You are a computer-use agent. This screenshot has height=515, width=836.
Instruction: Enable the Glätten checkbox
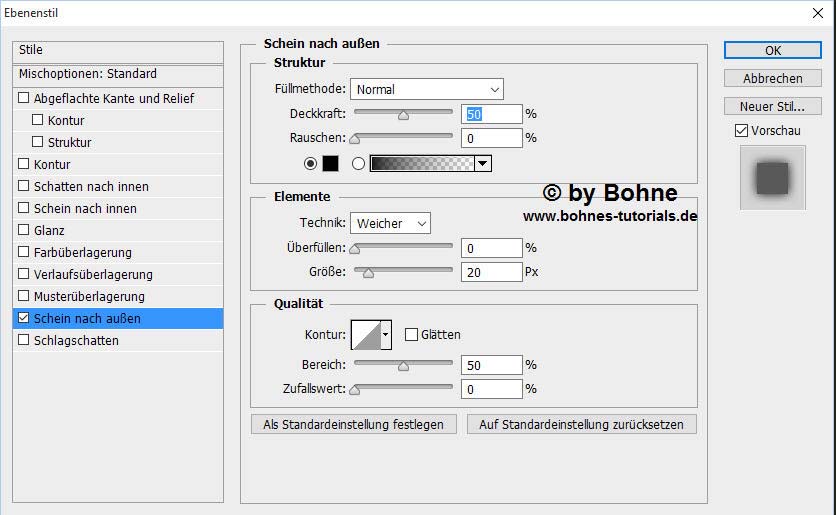[411, 335]
